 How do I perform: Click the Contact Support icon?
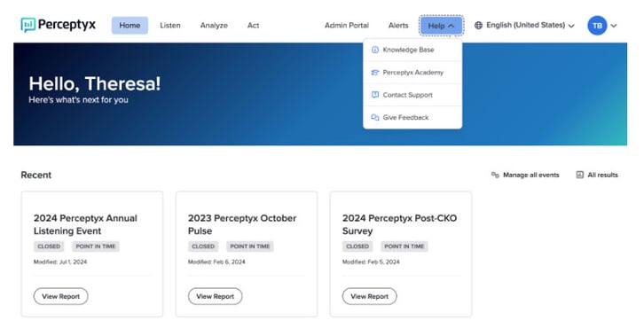point(375,95)
